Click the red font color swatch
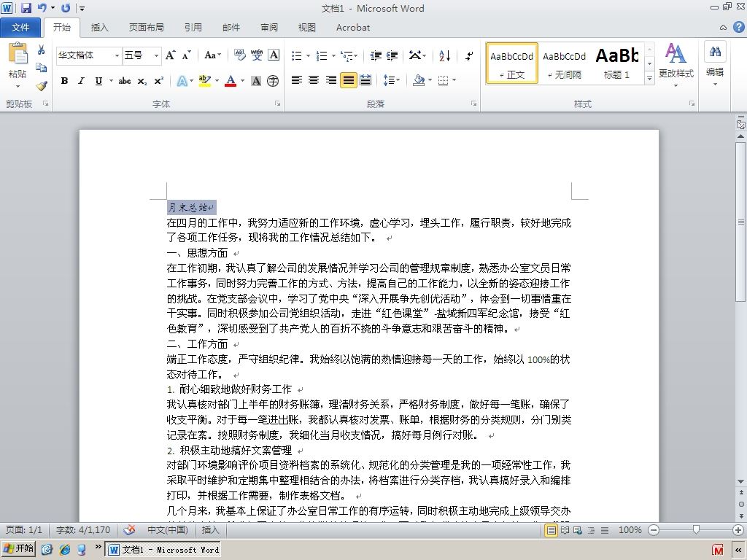 (231, 81)
